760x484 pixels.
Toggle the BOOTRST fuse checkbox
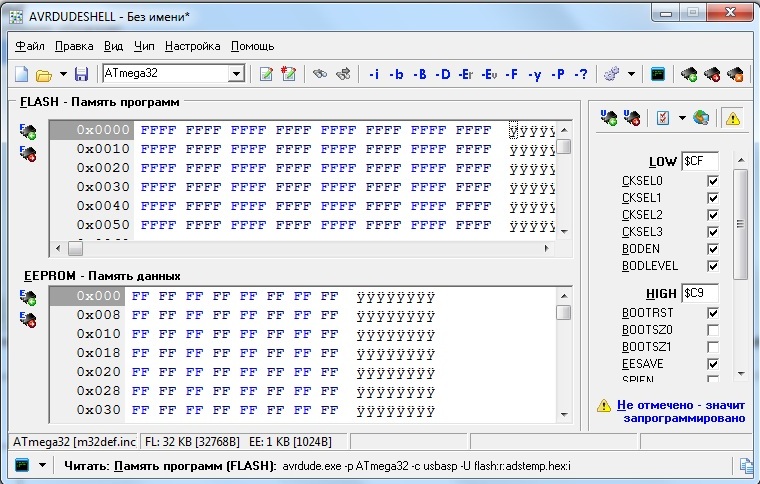pos(713,313)
